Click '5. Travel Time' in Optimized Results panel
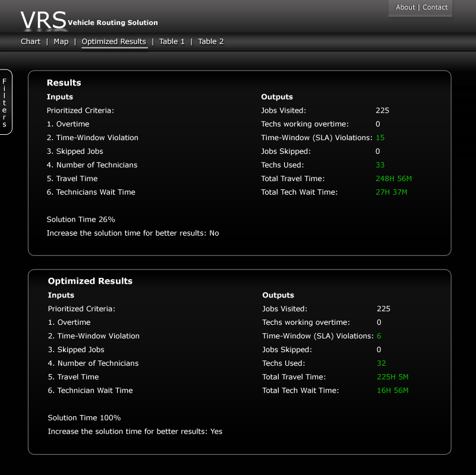Viewport: 476px width, 475px height. pos(74,377)
